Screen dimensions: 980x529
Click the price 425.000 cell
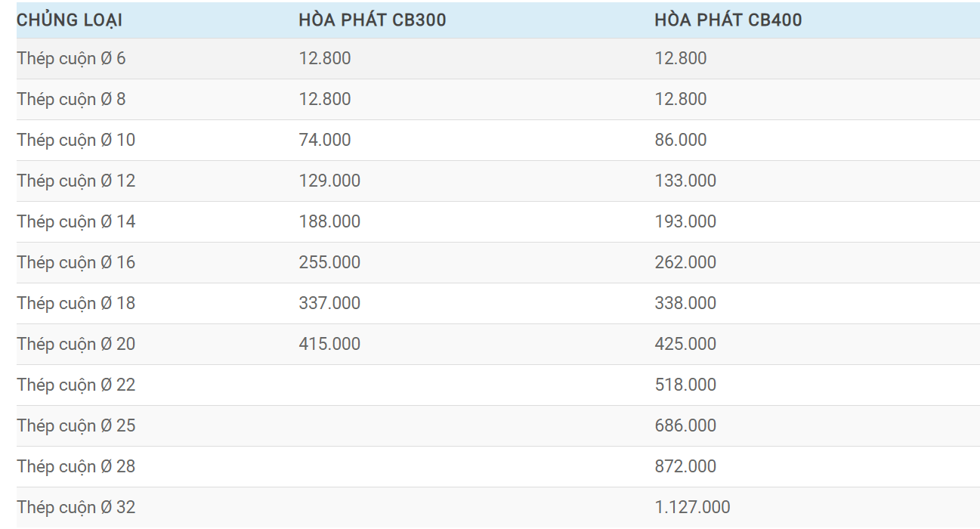coord(685,345)
